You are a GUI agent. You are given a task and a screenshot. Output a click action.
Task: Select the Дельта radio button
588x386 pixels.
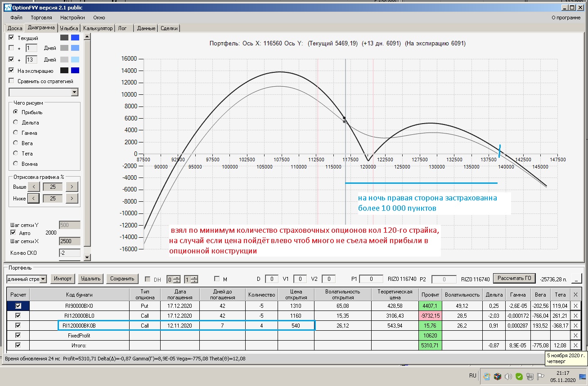(x=16, y=123)
